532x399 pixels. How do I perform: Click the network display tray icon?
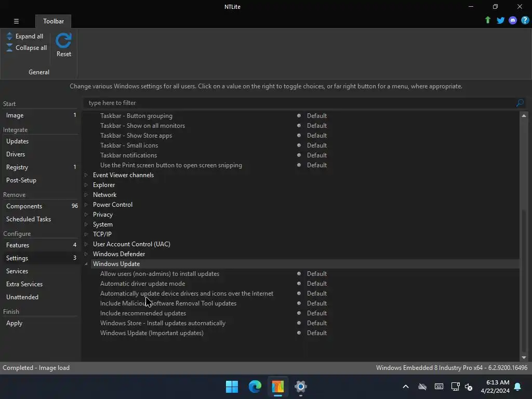tap(455, 387)
